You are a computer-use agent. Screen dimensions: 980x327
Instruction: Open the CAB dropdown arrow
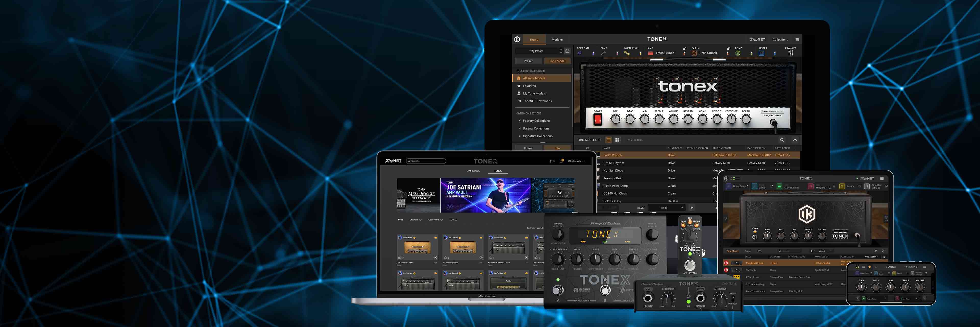(699, 48)
